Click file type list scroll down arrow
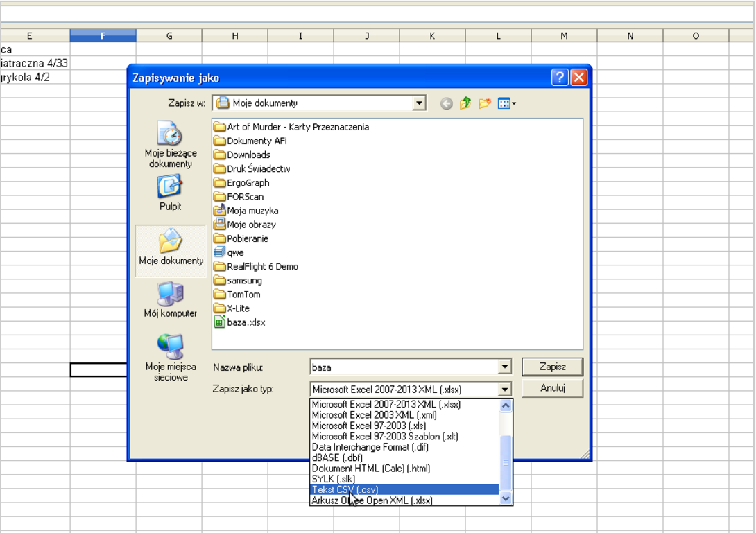The height and width of the screenshot is (533, 756). coord(506,499)
